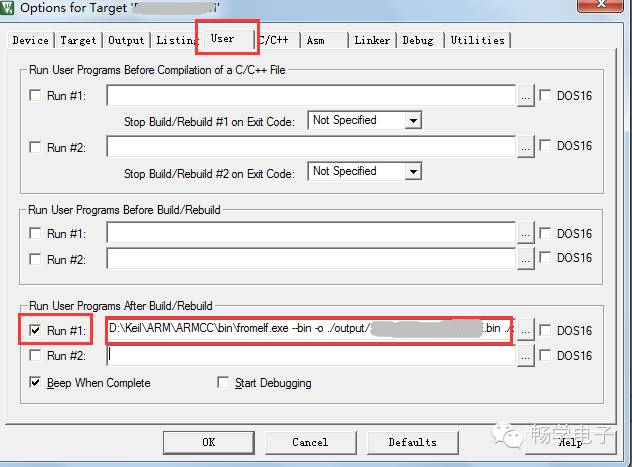Image resolution: width=632 pixels, height=467 pixels.
Task: Click after-build Run #2 command field
Action: (311, 356)
